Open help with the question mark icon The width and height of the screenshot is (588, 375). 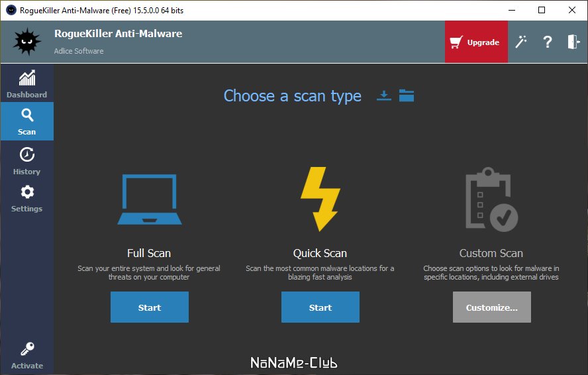tap(548, 42)
